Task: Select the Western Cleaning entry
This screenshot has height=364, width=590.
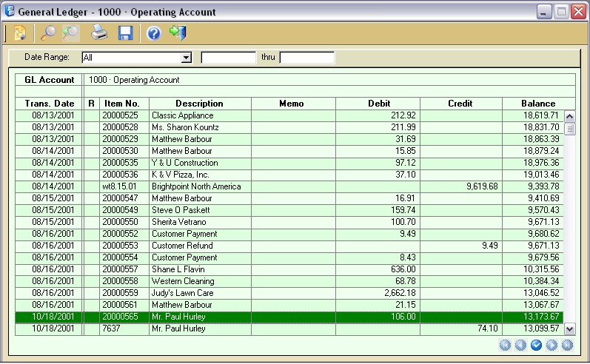Action: pyautogui.click(x=183, y=281)
